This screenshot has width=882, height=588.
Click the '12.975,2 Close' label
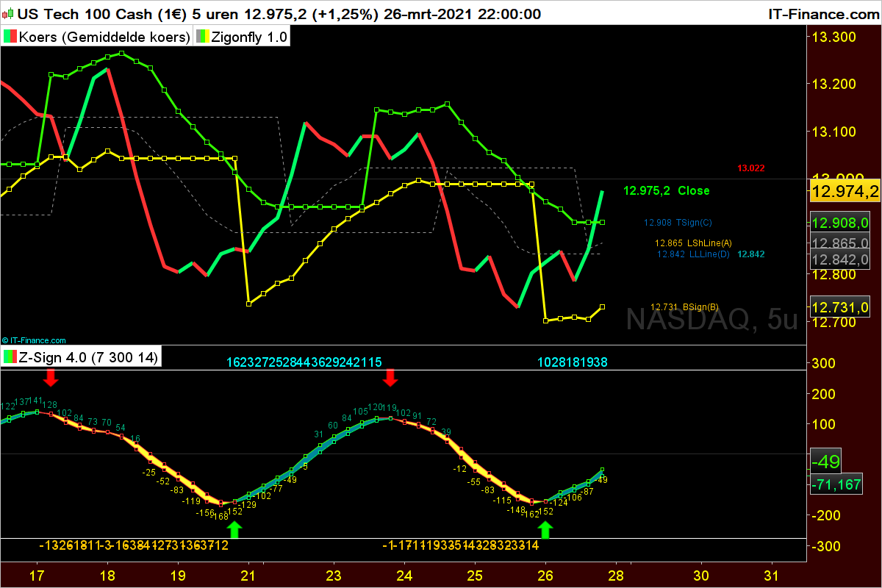tap(666, 191)
